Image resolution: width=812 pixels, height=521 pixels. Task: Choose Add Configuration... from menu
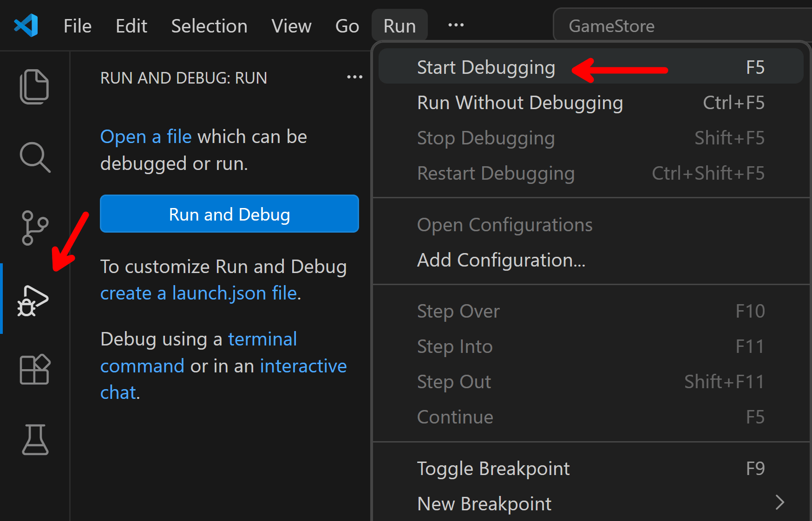pyautogui.click(x=591, y=260)
